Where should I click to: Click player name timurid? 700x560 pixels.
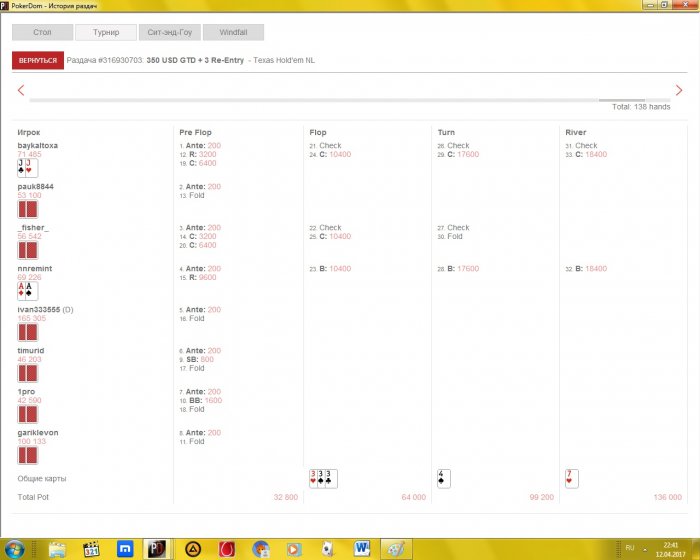click(31, 351)
